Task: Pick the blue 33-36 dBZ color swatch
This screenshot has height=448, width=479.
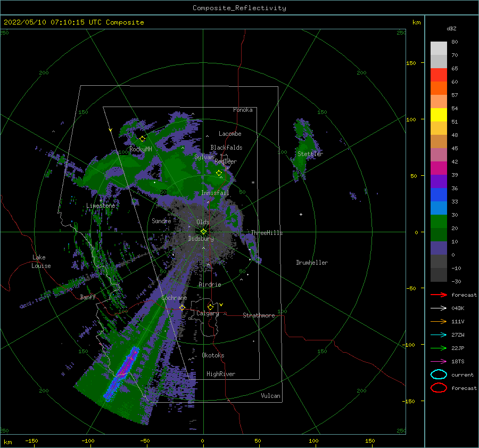Action: pyautogui.click(x=439, y=194)
